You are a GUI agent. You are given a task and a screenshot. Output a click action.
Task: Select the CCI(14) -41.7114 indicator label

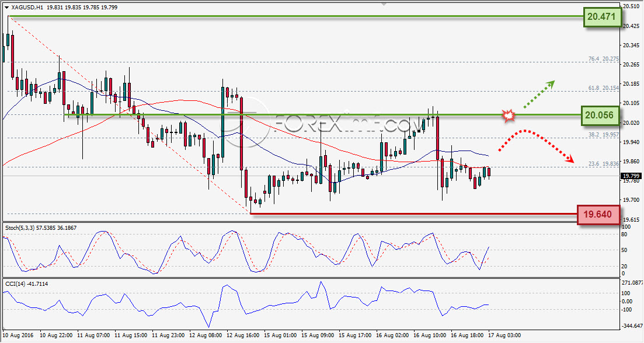(x=26, y=283)
